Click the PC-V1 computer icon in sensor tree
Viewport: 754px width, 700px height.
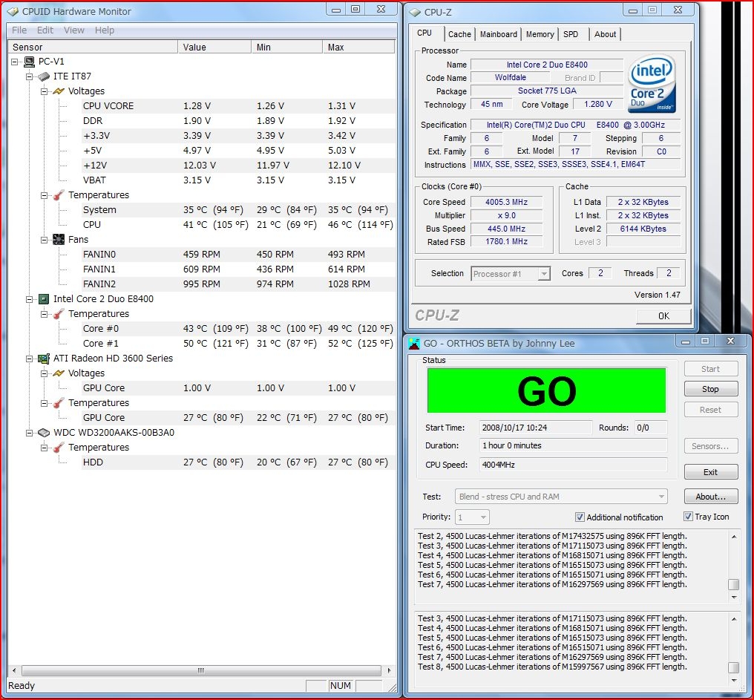pos(29,62)
